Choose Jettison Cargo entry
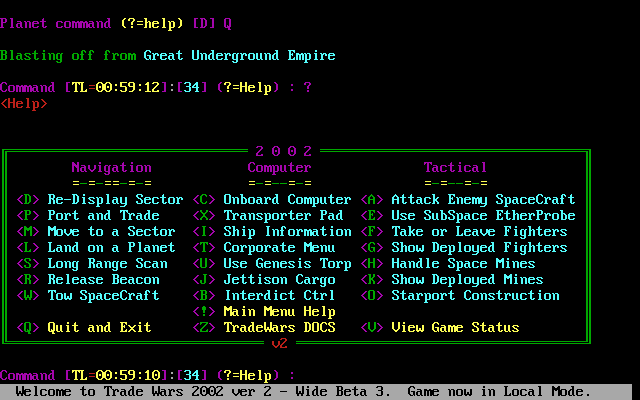Viewport: 640px width, 400px height. coord(264,280)
